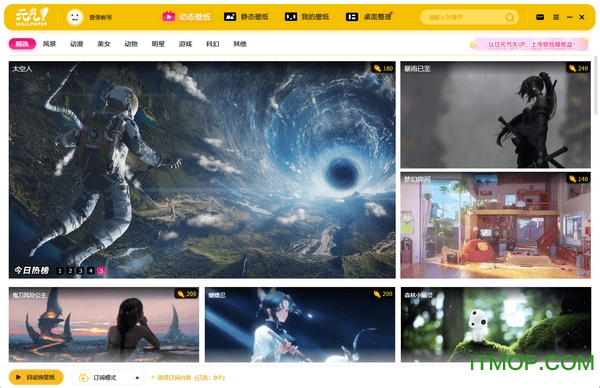
Task: Click the 元气 Wallpaper logo
Action: [x=32, y=17]
